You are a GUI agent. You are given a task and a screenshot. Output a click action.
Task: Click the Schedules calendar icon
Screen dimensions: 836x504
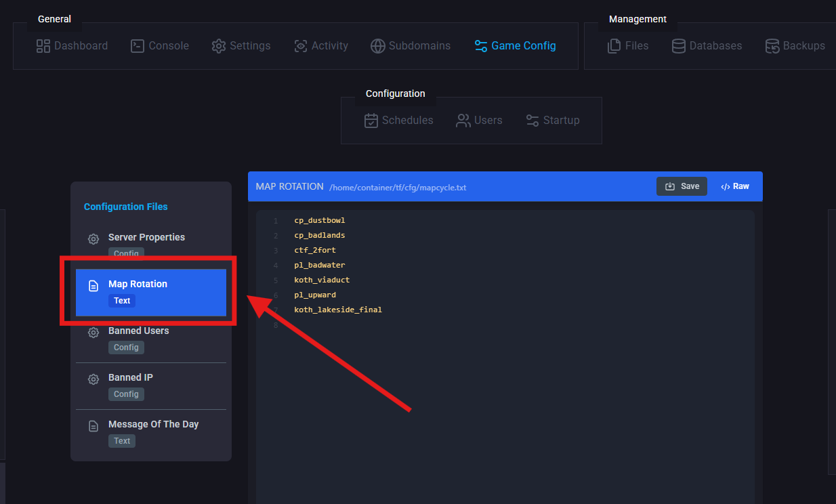point(371,121)
